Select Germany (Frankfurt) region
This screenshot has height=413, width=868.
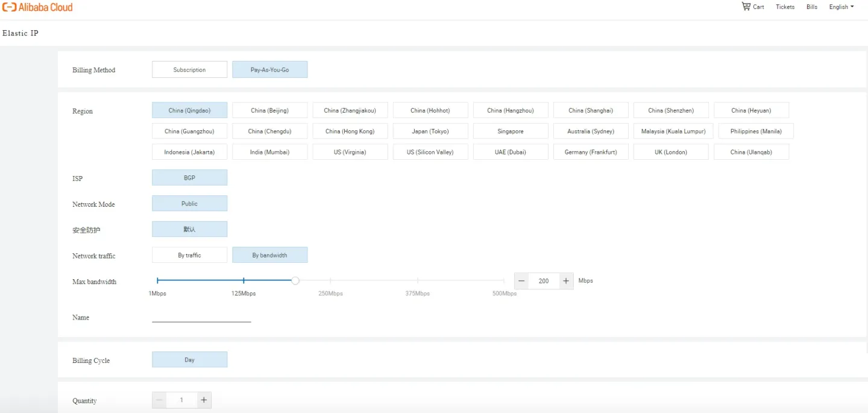click(x=591, y=152)
